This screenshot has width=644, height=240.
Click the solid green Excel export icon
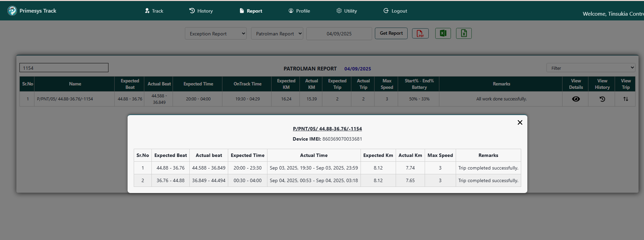[443, 33]
